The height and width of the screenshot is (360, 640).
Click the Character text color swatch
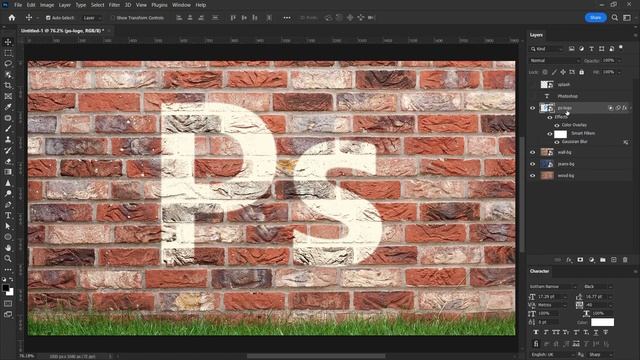click(x=602, y=322)
